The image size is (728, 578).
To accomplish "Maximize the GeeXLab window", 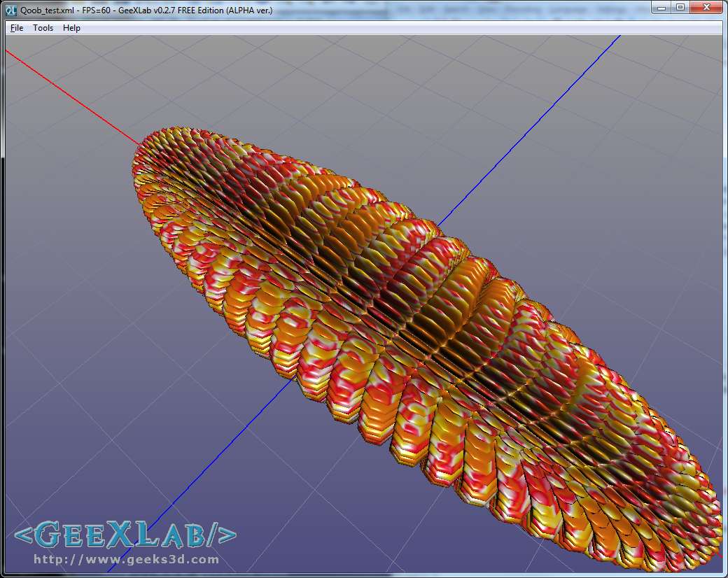I will coord(680,8).
